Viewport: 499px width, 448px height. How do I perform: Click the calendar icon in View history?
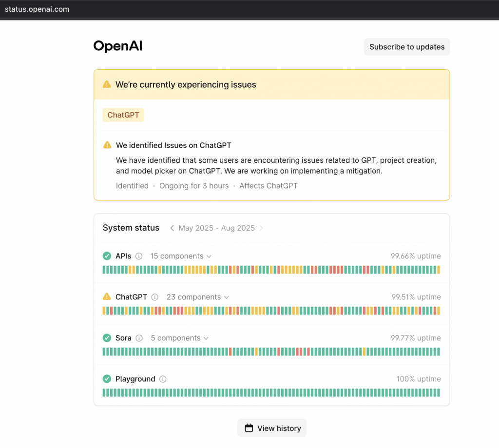249,428
